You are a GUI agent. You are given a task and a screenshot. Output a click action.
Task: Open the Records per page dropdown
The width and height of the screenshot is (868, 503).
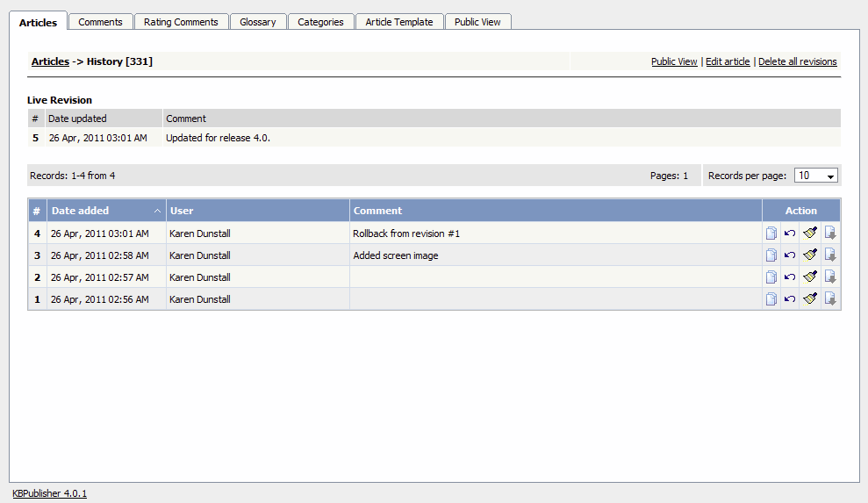pyautogui.click(x=816, y=176)
